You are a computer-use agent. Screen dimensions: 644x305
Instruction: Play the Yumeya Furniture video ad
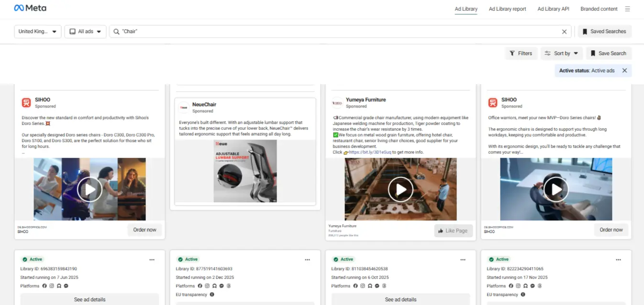400,189
